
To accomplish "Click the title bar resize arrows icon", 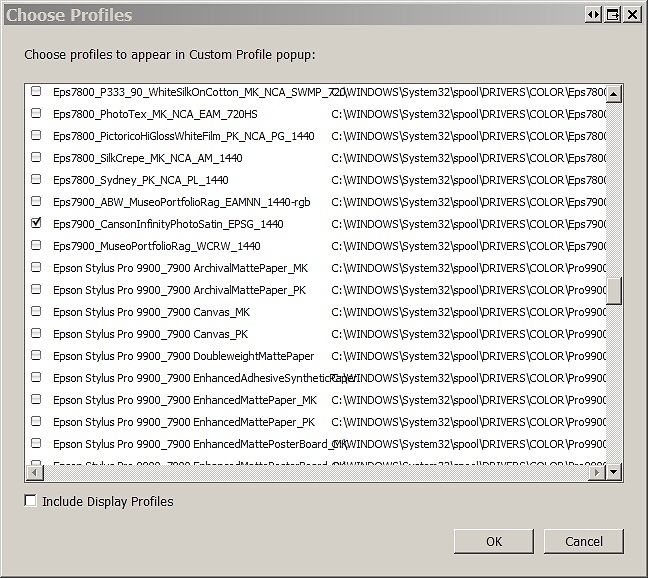I will 593,15.
